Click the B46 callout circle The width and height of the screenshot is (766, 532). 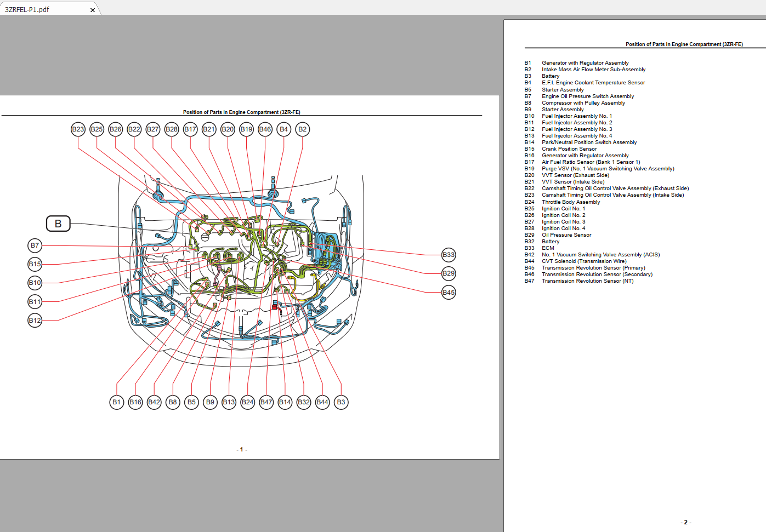pyautogui.click(x=265, y=129)
